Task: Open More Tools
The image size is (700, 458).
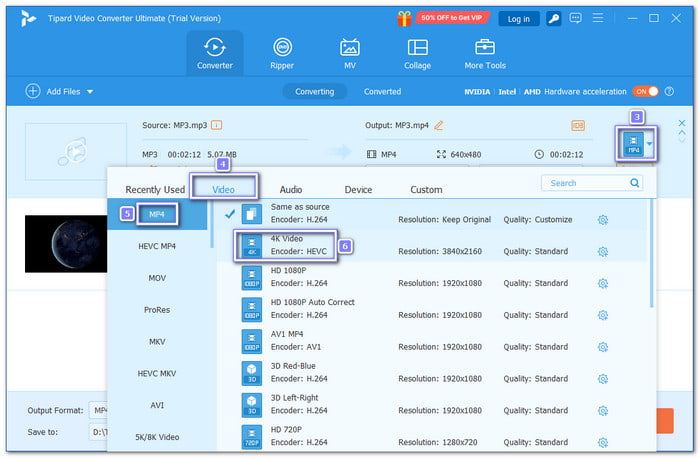Action: coord(485,53)
